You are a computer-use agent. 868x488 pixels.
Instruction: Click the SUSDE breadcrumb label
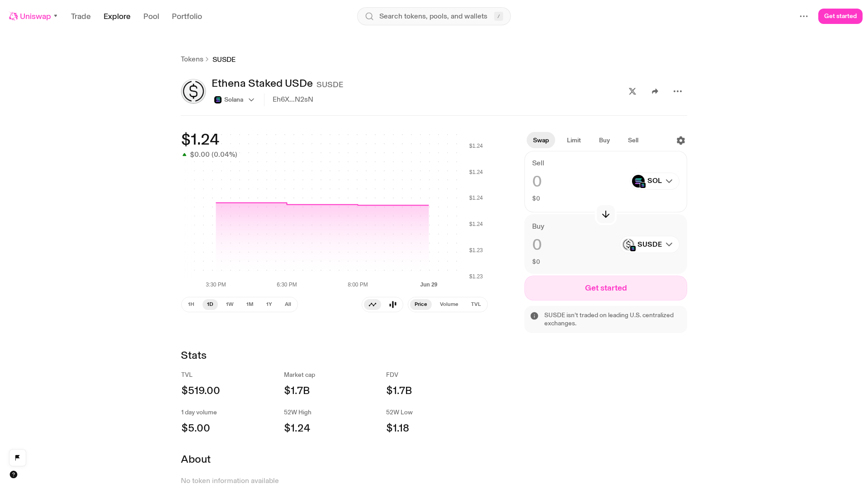tap(224, 60)
